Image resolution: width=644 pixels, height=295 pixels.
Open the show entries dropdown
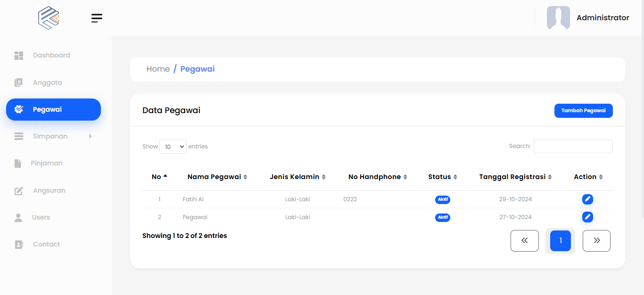pyautogui.click(x=173, y=147)
